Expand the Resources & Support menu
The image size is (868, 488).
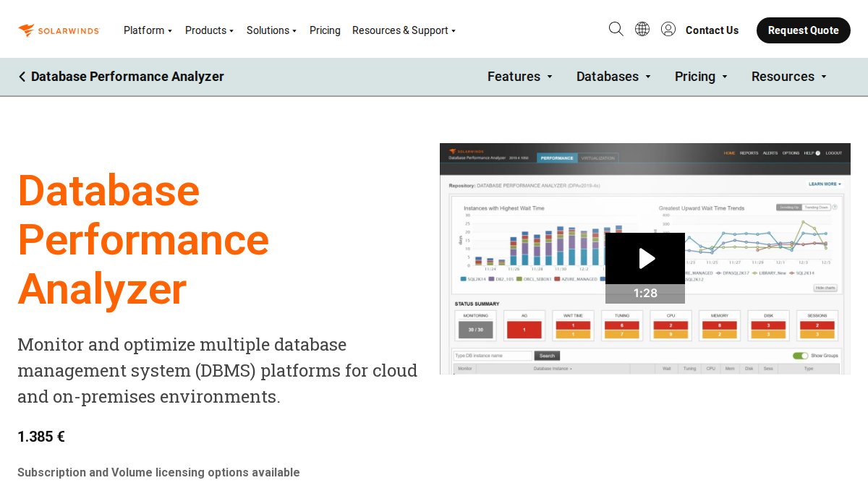pyautogui.click(x=404, y=30)
